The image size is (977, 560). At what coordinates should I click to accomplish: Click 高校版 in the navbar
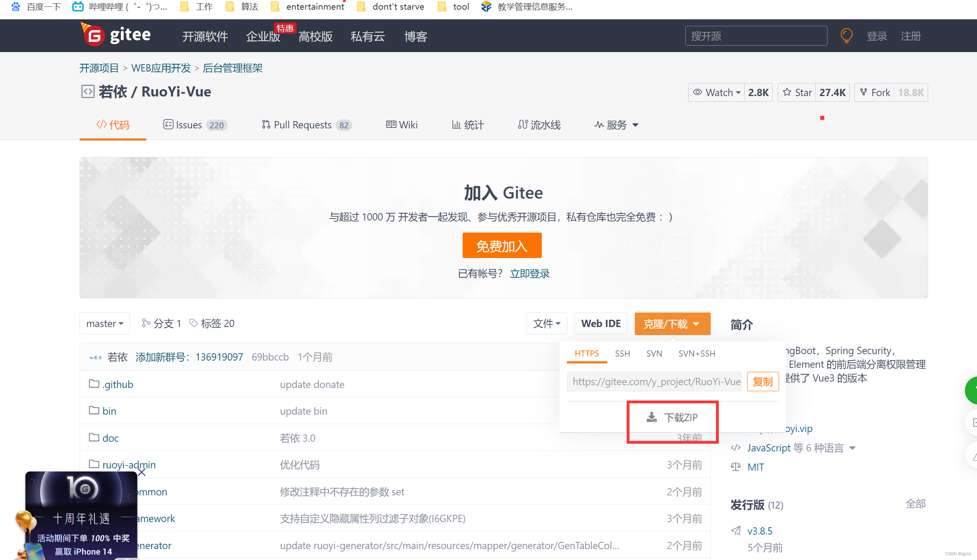click(x=315, y=36)
